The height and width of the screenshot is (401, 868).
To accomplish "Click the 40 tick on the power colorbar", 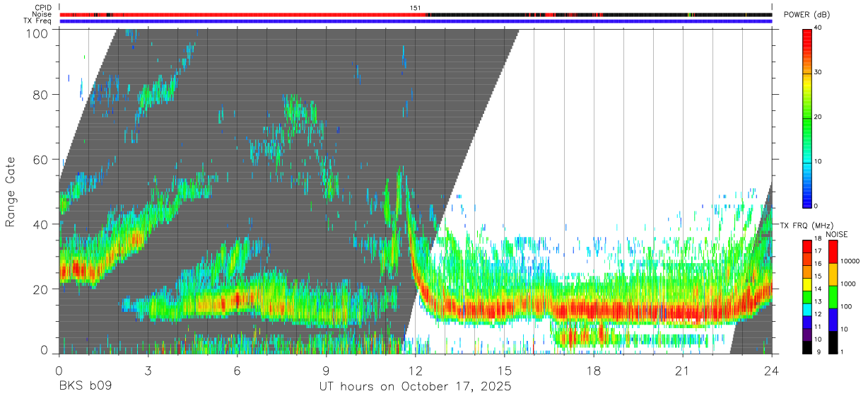I will pos(818,28).
